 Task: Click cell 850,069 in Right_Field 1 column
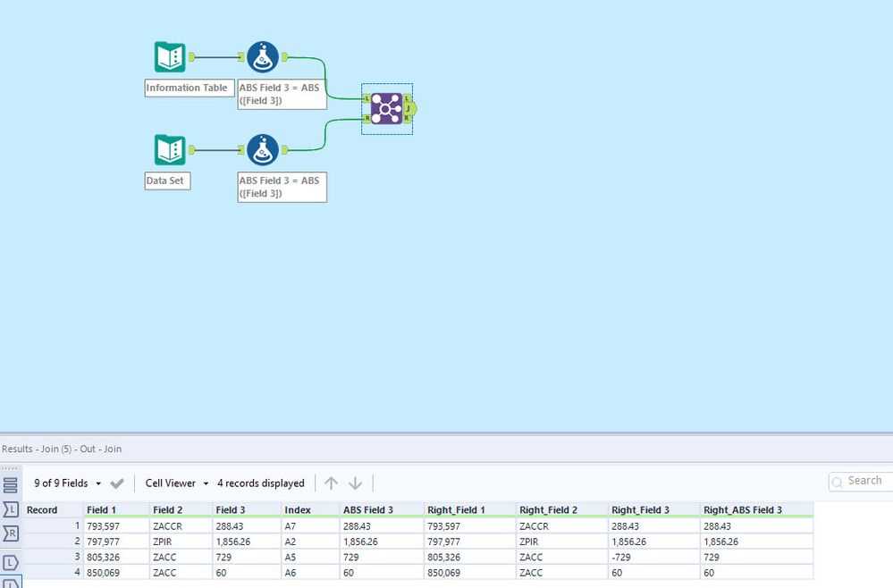(x=470, y=572)
